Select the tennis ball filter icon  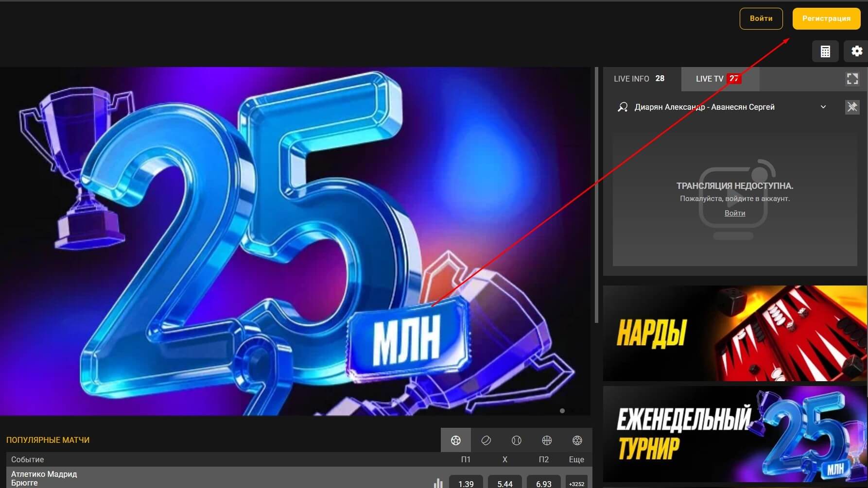point(516,440)
